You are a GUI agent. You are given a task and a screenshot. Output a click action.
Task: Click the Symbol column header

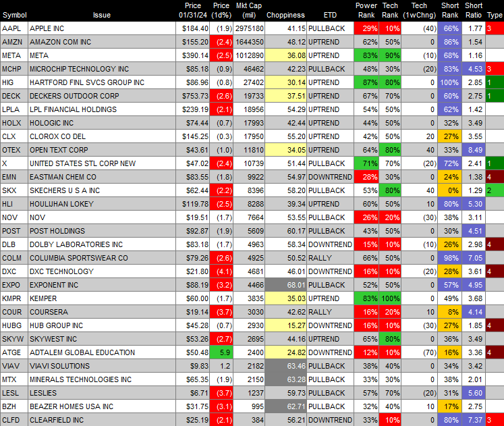pyautogui.click(x=14, y=15)
